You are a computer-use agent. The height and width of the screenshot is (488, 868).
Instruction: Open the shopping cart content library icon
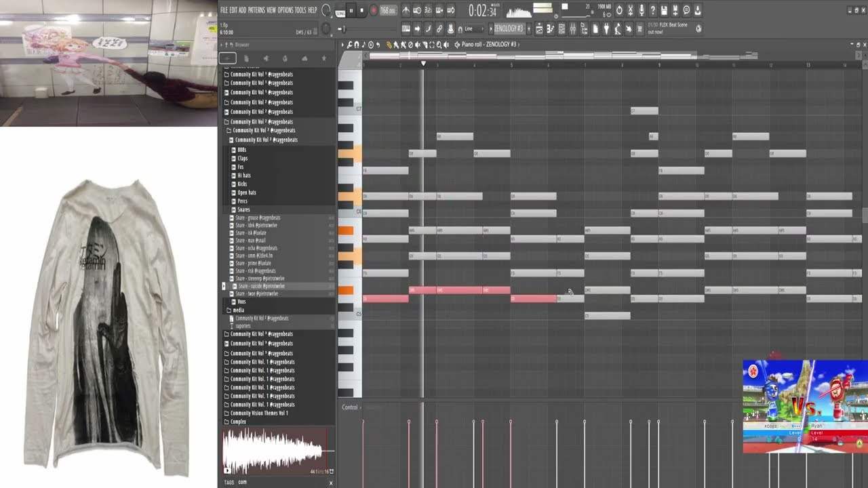point(639,29)
